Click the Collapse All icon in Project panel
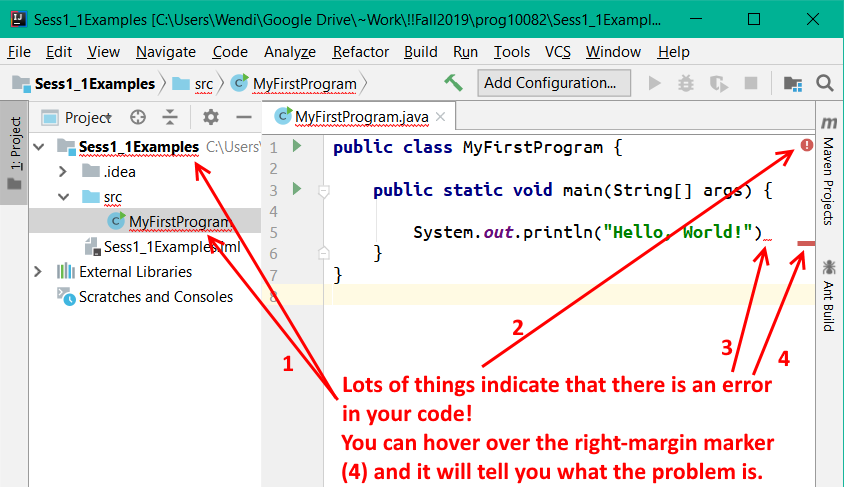 pos(170,117)
